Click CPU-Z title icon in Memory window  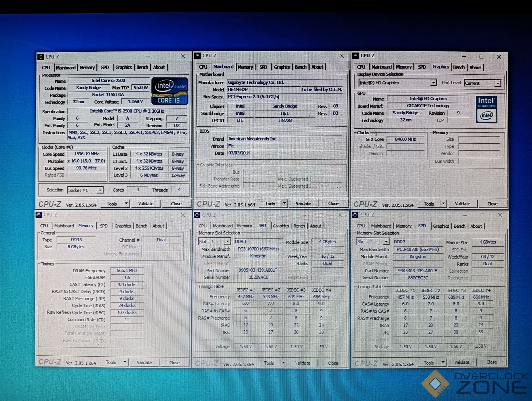(39, 215)
